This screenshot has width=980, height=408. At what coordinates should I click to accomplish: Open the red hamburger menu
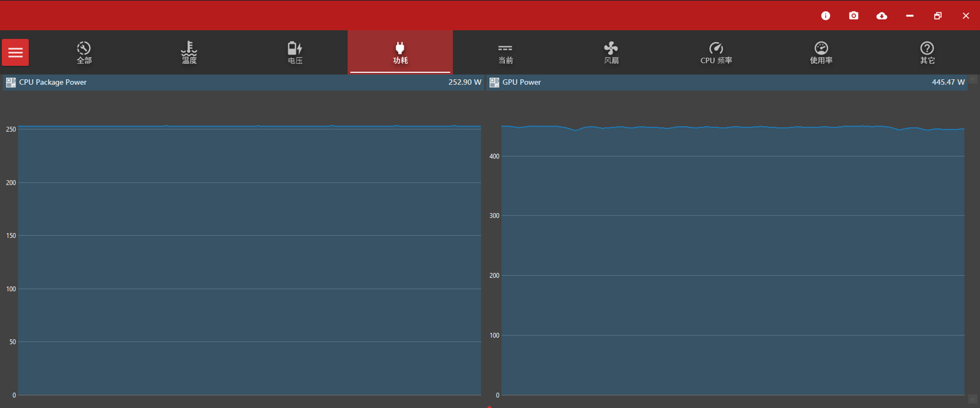(x=16, y=53)
